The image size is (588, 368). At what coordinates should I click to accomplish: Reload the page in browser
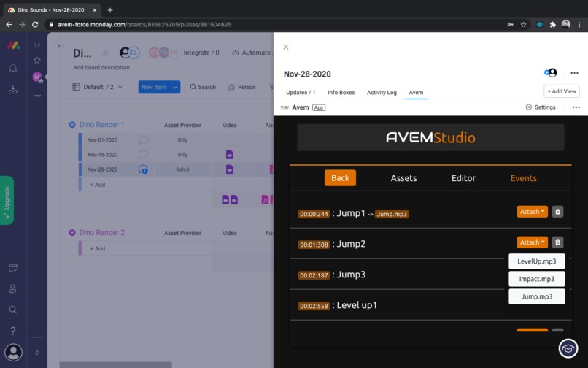coord(35,24)
